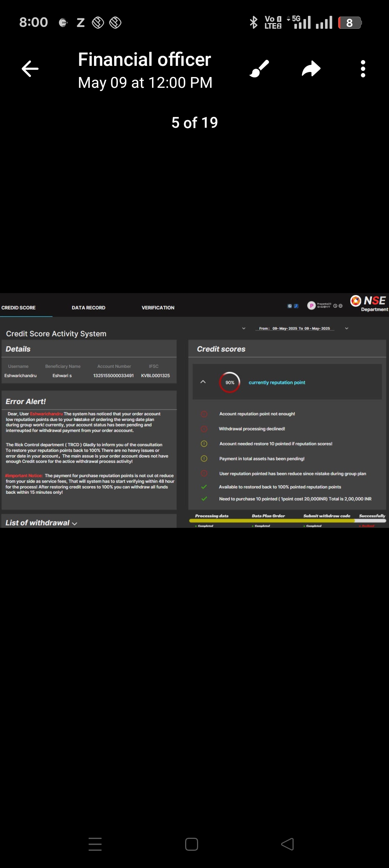Open the VERIFICATION tab
This screenshot has height=868, width=389.
point(158,308)
